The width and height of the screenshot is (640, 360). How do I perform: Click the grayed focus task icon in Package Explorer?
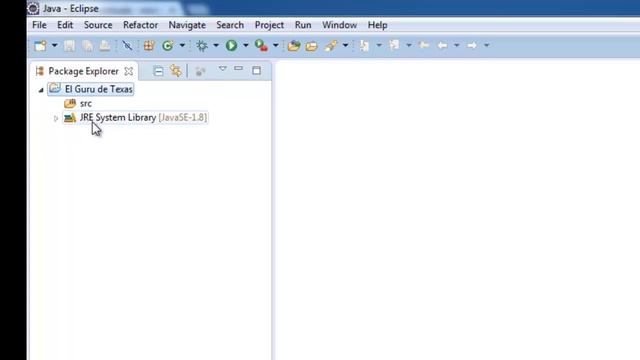(200, 71)
